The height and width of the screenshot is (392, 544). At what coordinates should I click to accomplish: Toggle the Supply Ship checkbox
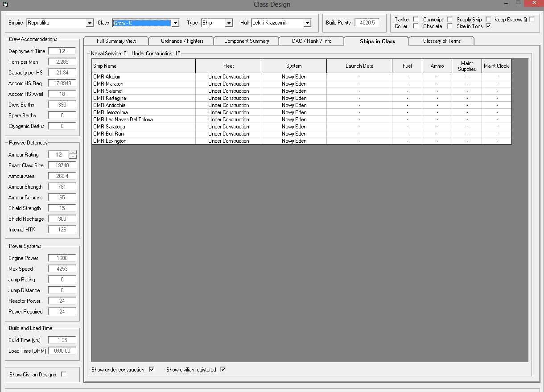pos(488,20)
